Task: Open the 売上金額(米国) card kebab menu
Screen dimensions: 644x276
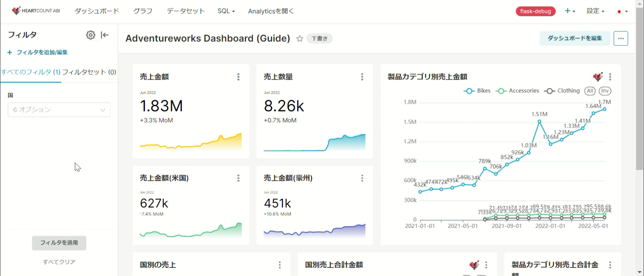Action: 238,178
